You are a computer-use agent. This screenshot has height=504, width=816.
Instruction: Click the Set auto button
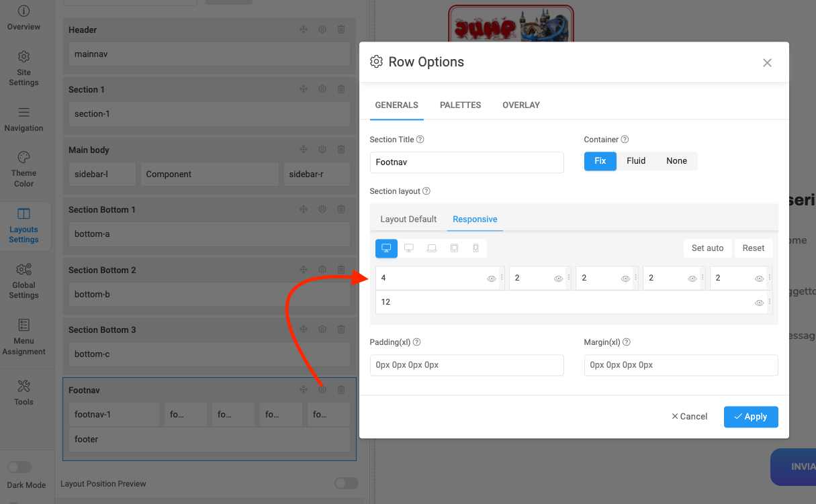707,248
